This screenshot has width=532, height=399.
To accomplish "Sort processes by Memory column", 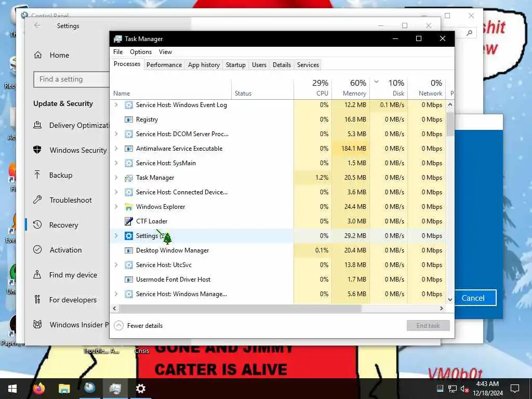I will point(351,88).
